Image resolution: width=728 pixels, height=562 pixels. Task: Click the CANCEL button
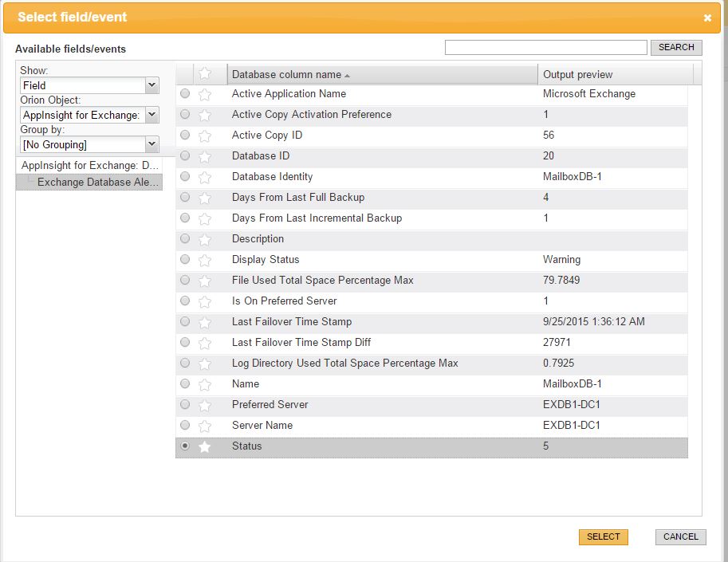tap(681, 537)
